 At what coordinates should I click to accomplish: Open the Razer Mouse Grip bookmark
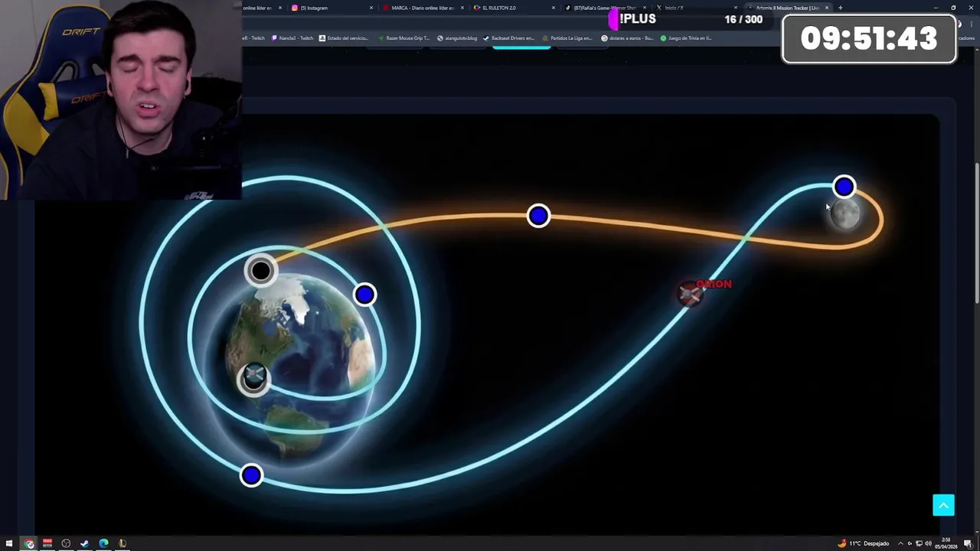[x=403, y=37]
